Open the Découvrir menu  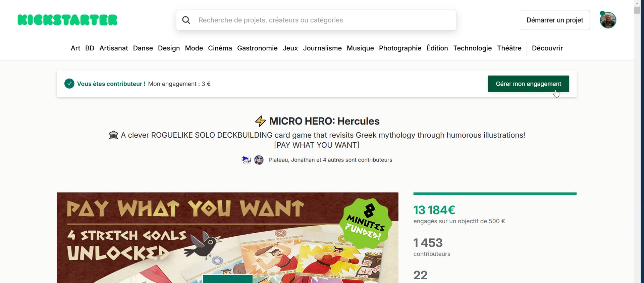(x=547, y=48)
